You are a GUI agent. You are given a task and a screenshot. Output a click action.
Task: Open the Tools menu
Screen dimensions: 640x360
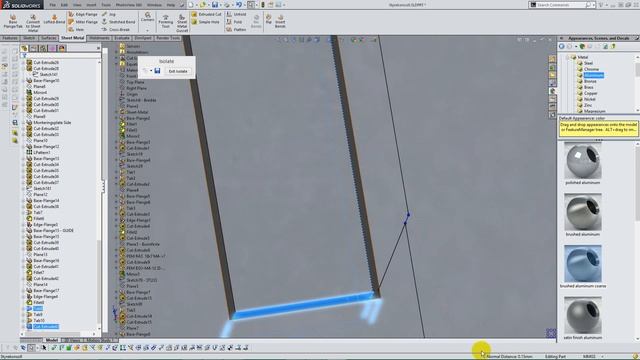pyautogui.click(x=106, y=5)
